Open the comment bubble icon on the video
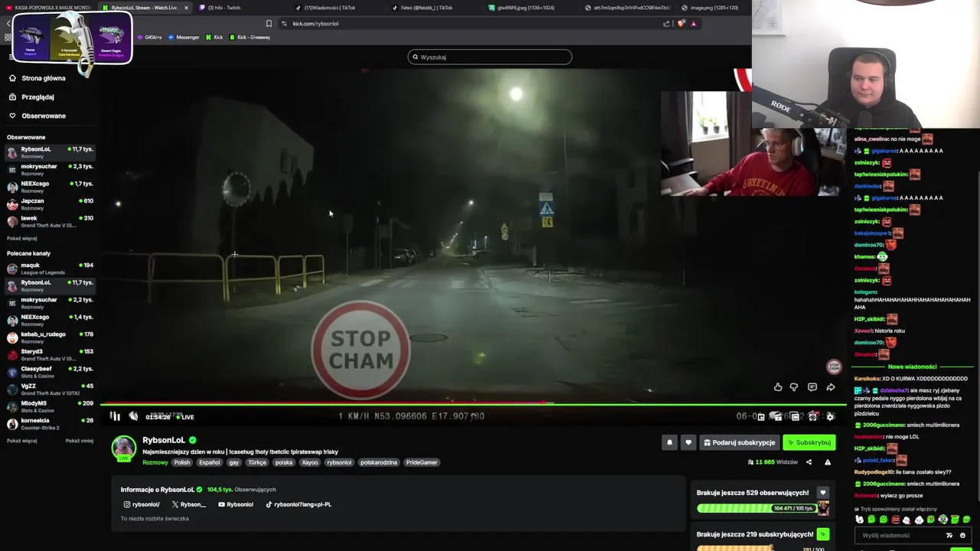The image size is (980, 551). [x=812, y=387]
